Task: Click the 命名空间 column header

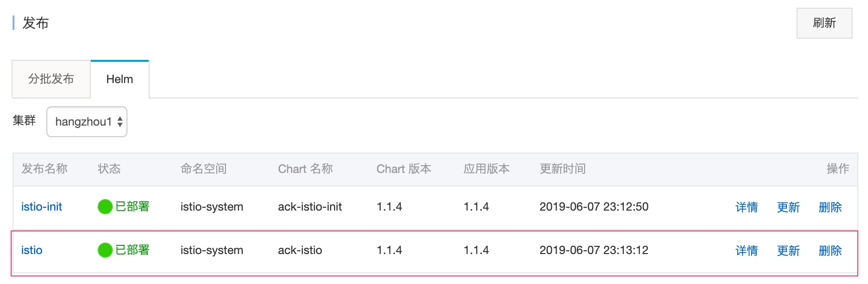Action: (203, 169)
